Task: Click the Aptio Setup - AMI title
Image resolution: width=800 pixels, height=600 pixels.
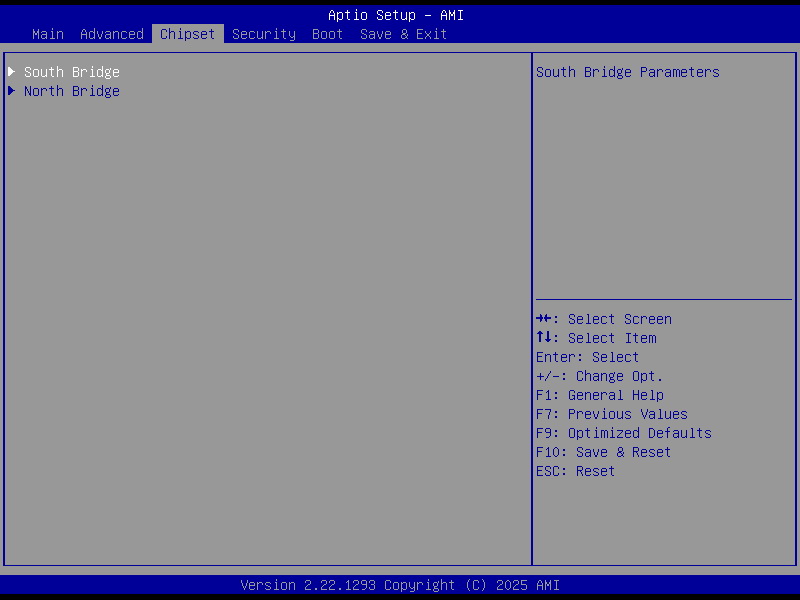Action: [x=396, y=15]
